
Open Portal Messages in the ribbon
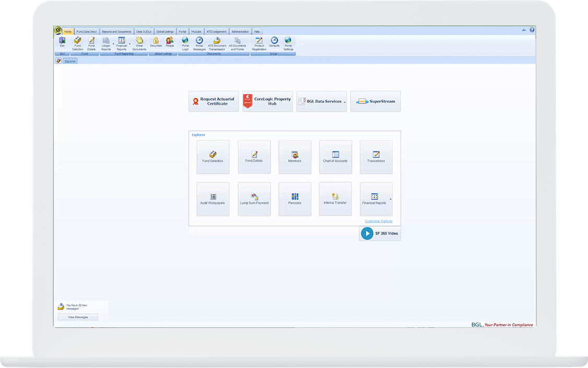click(x=199, y=41)
